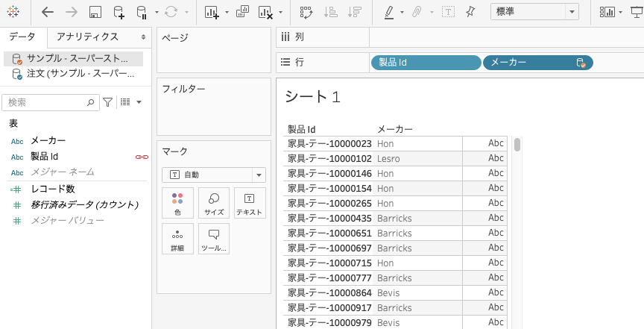Select the メーカー field in data pane
644x329 pixels.
click(x=48, y=141)
